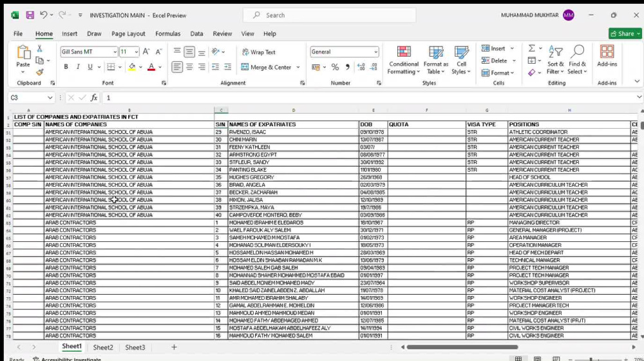Click the horizontal scrollbar thumb
The width and height of the screenshot is (644, 361).
tap(462, 347)
